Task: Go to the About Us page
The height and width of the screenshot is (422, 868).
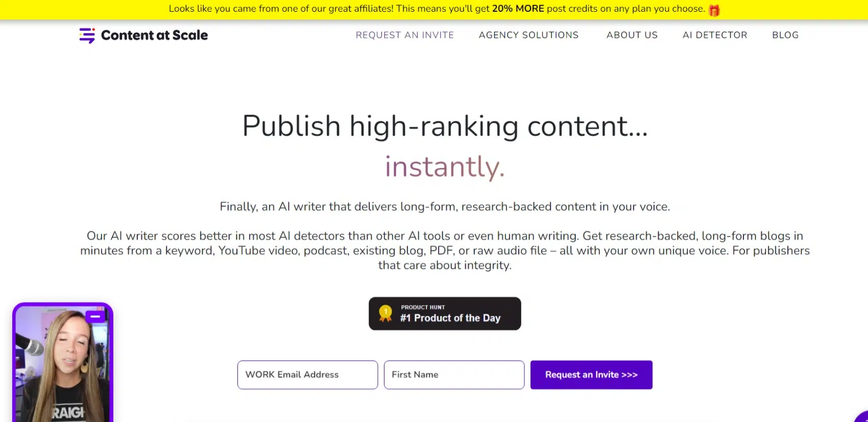Action: pyautogui.click(x=632, y=35)
